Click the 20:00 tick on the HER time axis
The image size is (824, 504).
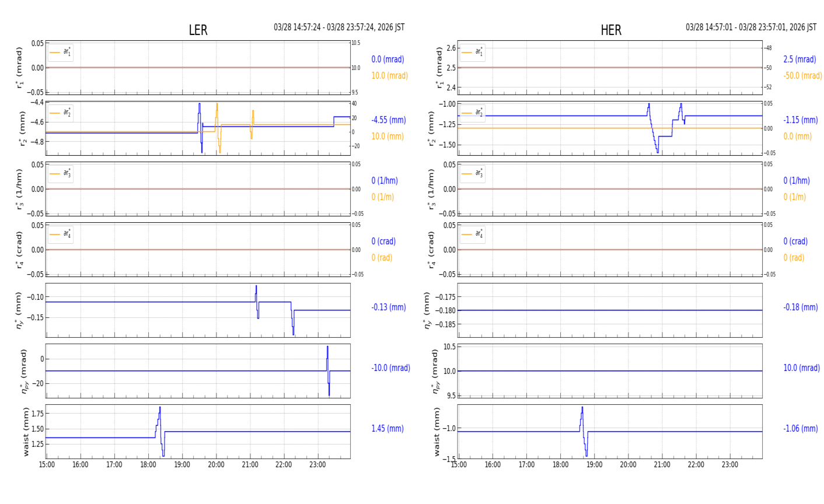click(x=628, y=465)
